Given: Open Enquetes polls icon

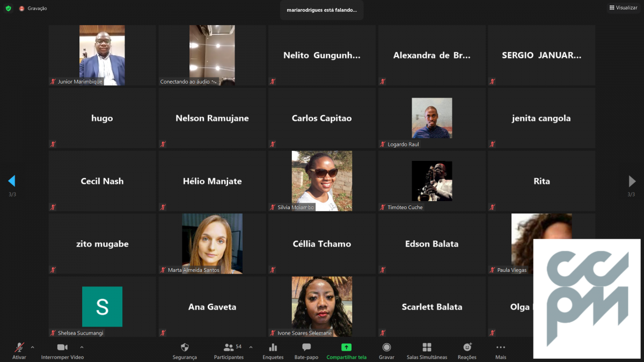Looking at the screenshot, I should click(273, 348).
